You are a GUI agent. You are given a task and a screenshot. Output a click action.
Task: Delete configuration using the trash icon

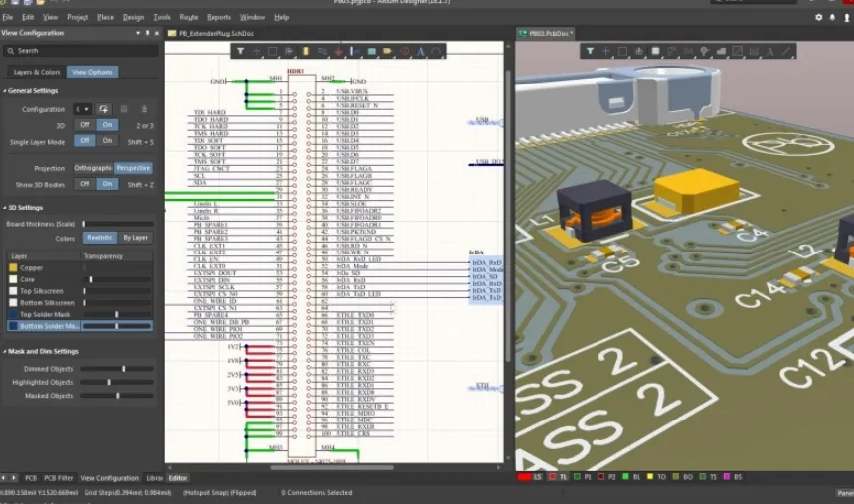tap(144, 109)
